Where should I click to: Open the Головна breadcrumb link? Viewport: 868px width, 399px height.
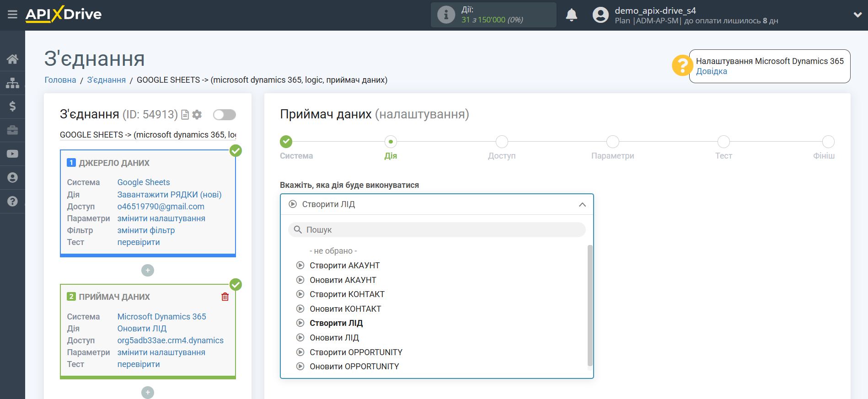(x=60, y=80)
